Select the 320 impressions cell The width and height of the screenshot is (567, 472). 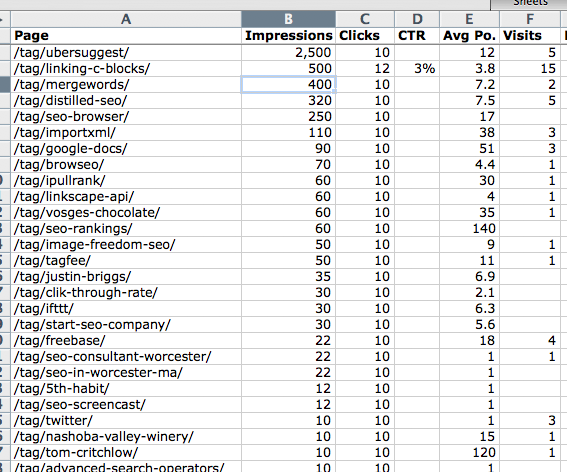(x=288, y=101)
